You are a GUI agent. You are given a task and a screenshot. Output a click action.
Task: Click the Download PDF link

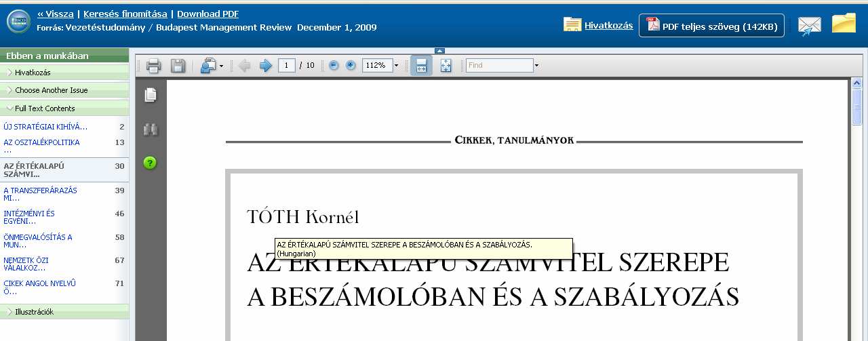pyautogui.click(x=208, y=14)
